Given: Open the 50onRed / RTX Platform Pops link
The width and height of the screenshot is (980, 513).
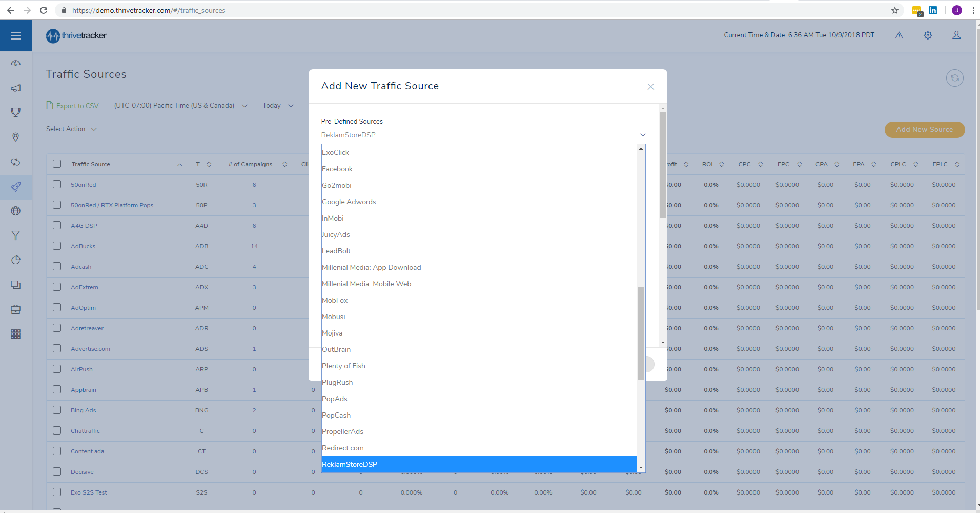Looking at the screenshot, I should [112, 205].
